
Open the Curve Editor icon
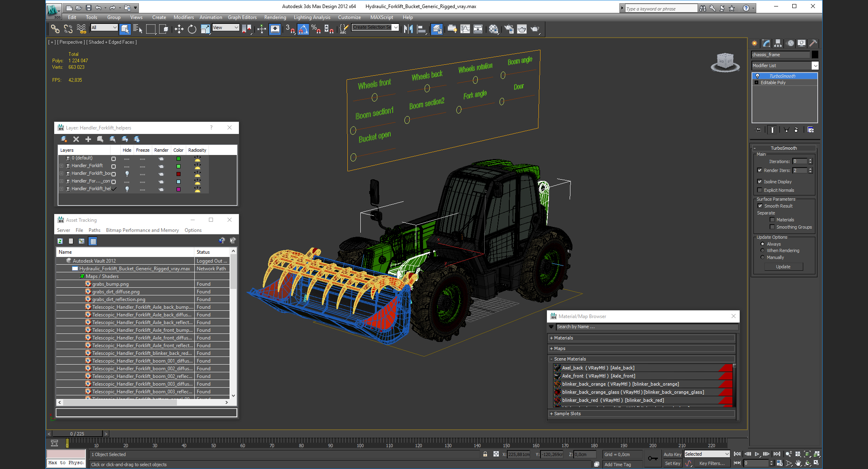465,29
